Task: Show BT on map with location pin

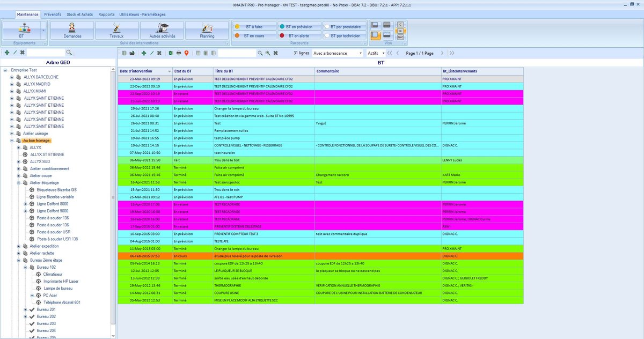Action: point(186,53)
